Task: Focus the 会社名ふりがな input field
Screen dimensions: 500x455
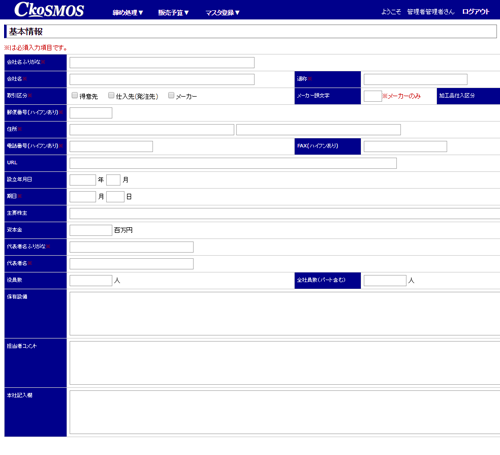Action: [162, 63]
